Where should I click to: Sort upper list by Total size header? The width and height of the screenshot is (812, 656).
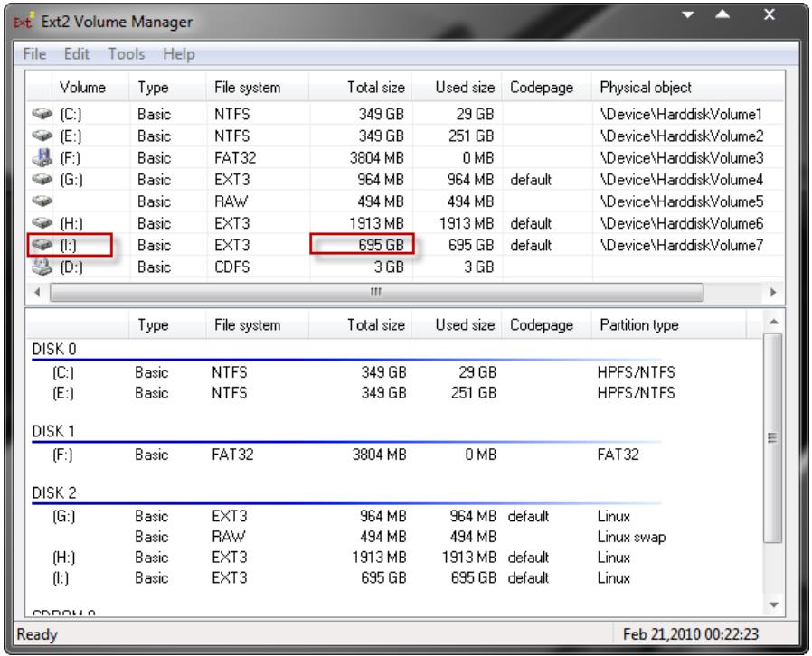[361, 87]
